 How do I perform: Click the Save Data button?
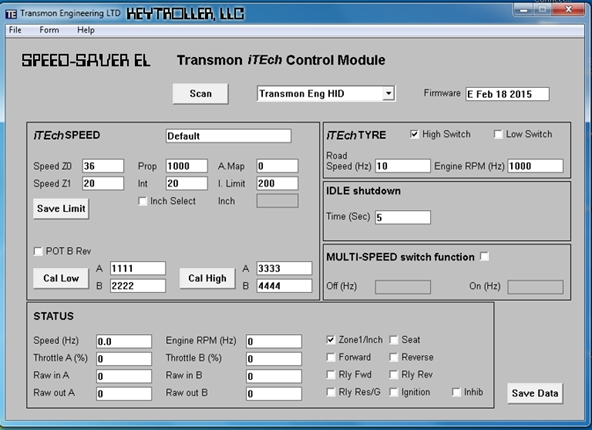(x=535, y=393)
